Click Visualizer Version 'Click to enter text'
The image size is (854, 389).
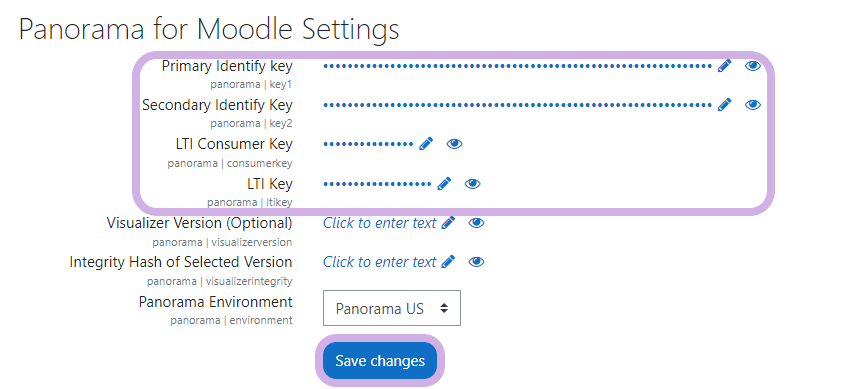tap(380, 223)
